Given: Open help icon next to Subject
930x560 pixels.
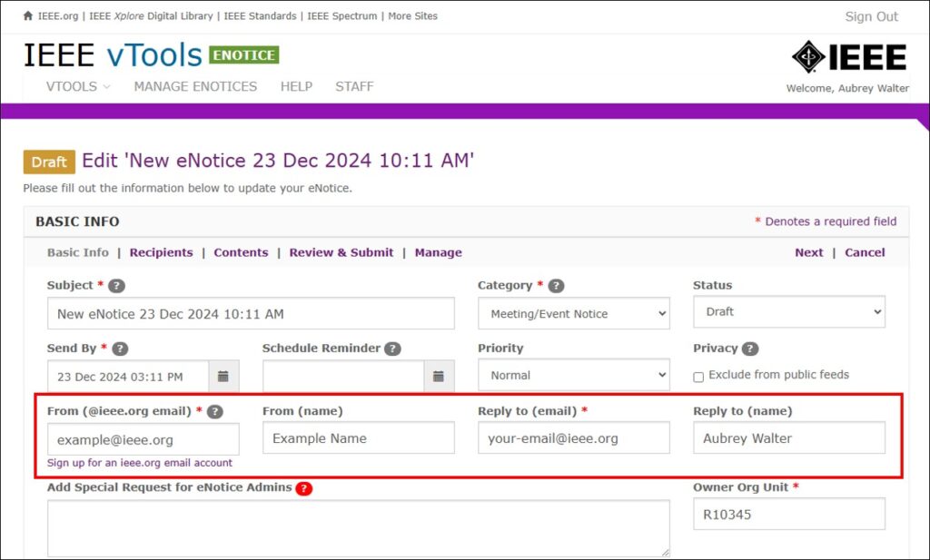Looking at the screenshot, I should point(117,286).
